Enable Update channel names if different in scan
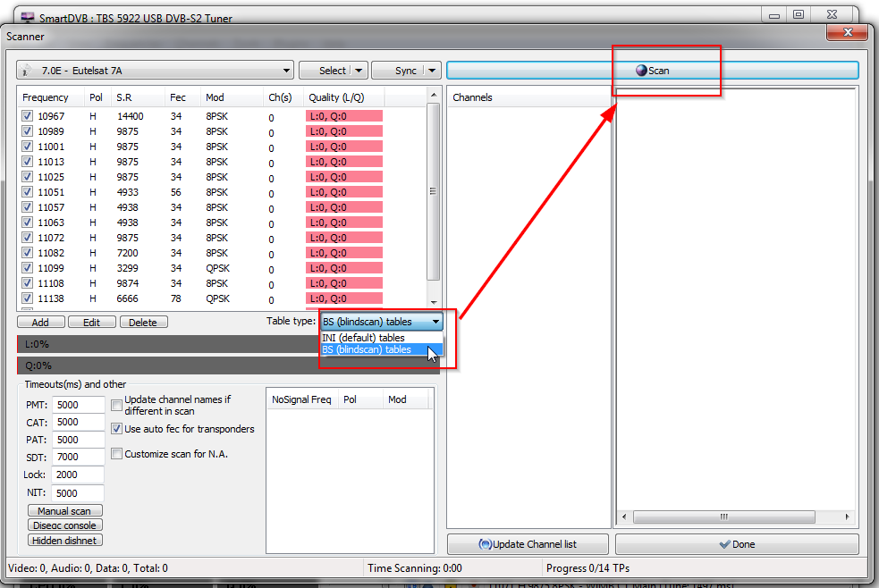The height and width of the screenshot is (588, 879). pyautogui.click(x=116, y=405)
